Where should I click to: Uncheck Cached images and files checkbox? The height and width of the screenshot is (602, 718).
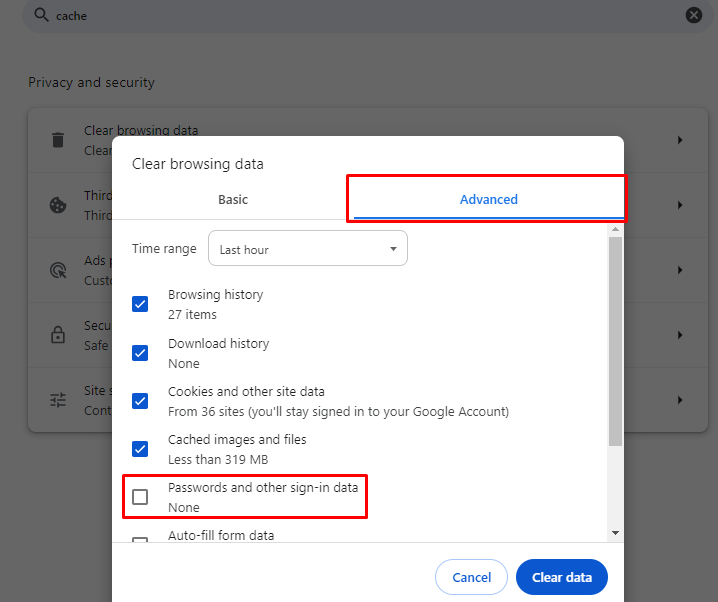click(140, 449)
